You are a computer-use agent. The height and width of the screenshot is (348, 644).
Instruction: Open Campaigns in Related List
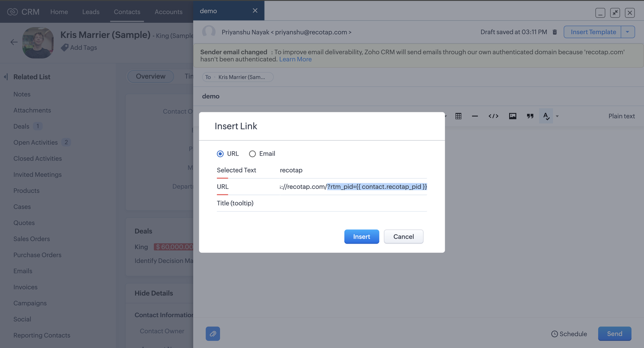pos(30,303)
